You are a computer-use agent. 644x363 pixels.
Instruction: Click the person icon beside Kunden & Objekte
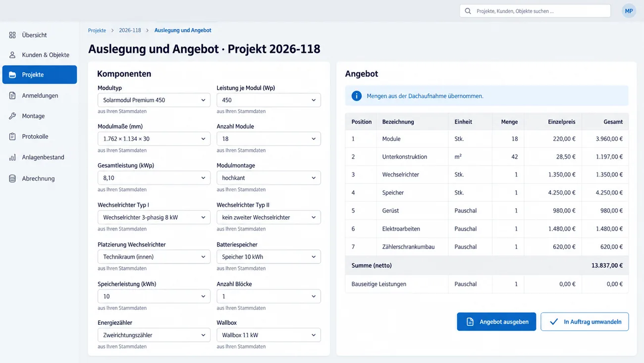click(x=12, y=55)
